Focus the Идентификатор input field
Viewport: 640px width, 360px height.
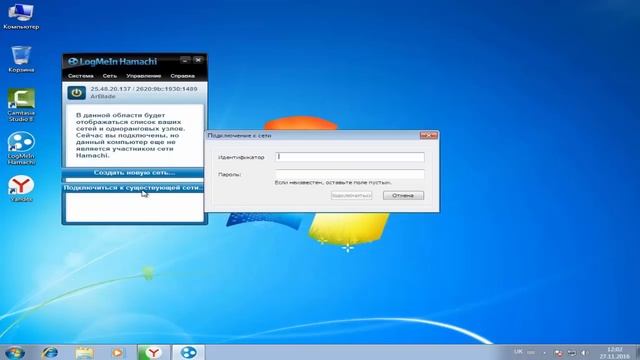pos(350,157)
